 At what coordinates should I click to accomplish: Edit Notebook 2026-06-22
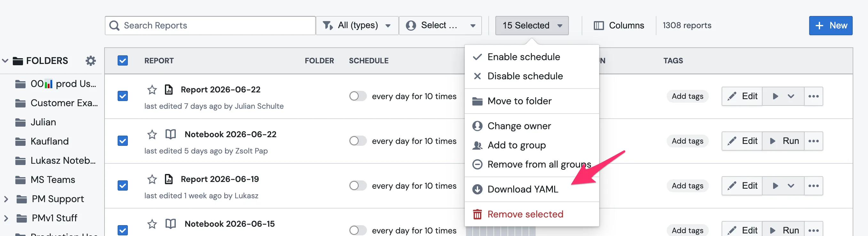tap(742, 141)
